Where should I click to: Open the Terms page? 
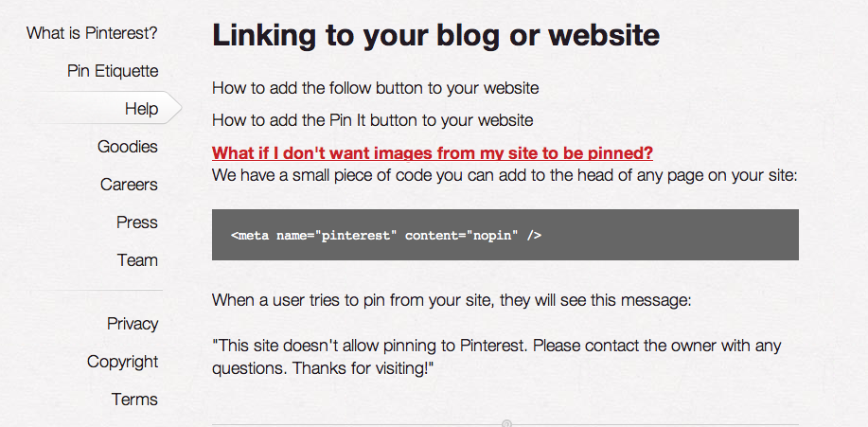pos(134,400)
